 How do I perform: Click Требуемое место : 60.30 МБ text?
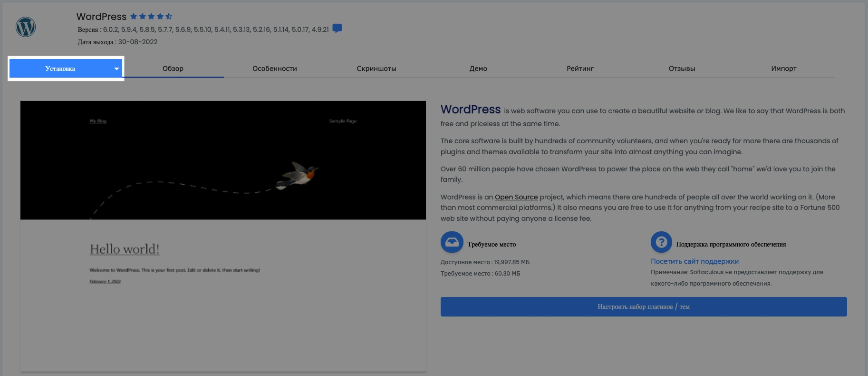click(x=480, y=274)
